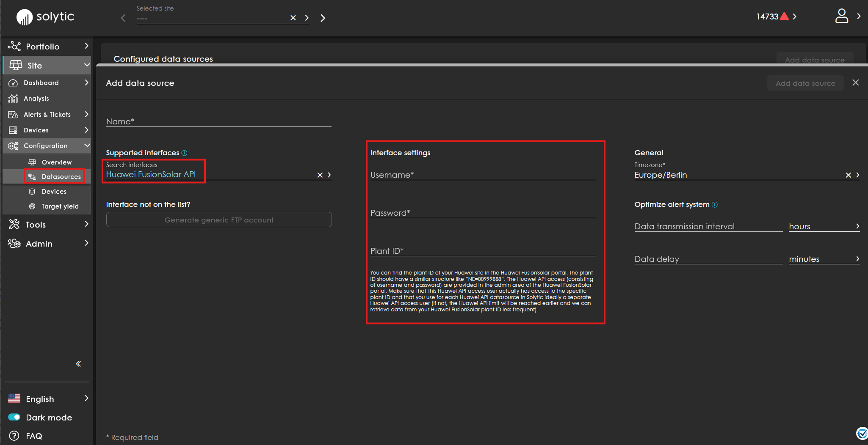868x445 pixels.
Task: Click the Generate generic FTP account button
Action: [218, 220]
